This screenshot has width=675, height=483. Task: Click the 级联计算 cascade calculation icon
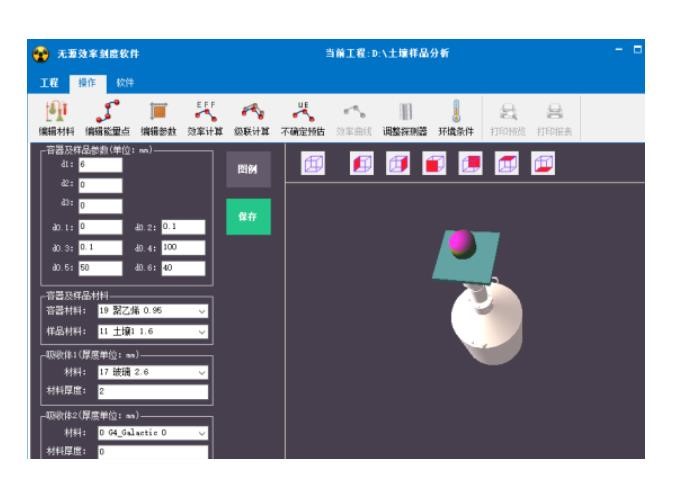click(x=251, y=116)
